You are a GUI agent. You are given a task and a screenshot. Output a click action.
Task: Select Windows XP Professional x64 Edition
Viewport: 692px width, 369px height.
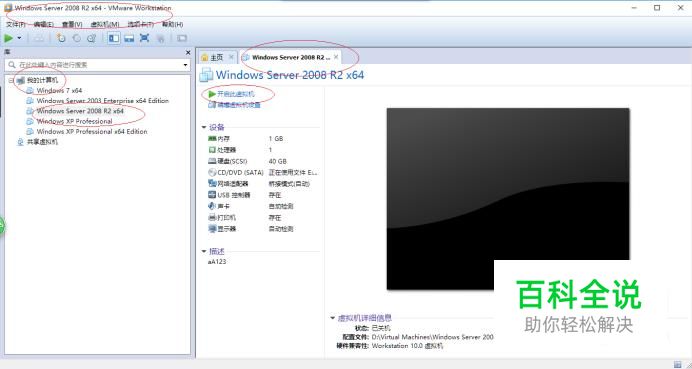92,132
